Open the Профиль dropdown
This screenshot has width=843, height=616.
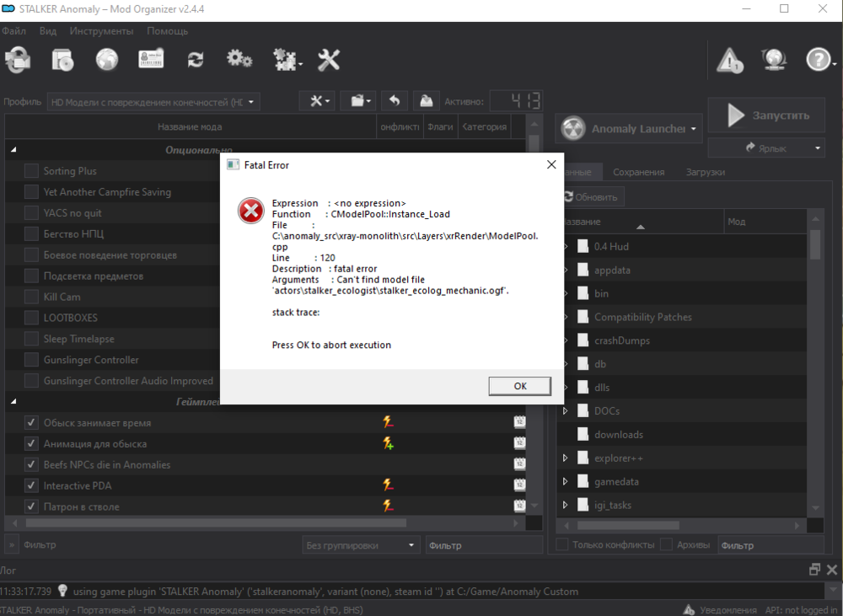point(153,102)
